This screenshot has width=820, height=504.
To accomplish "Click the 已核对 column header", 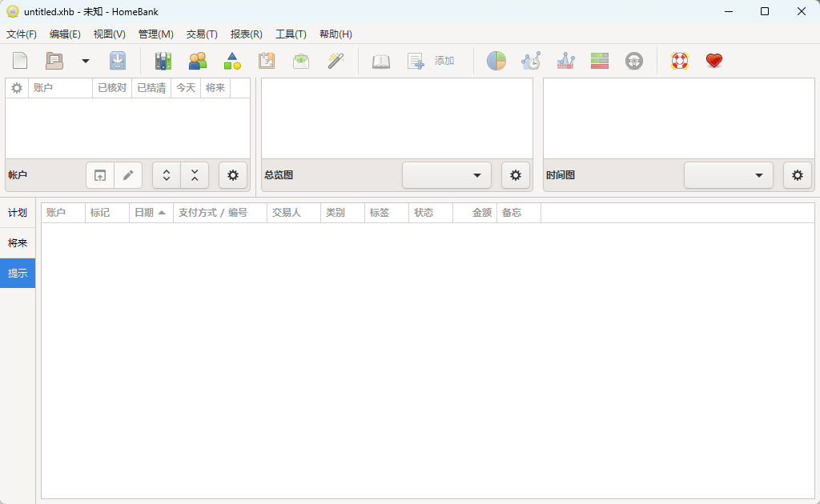I will (x=112, y=88).
